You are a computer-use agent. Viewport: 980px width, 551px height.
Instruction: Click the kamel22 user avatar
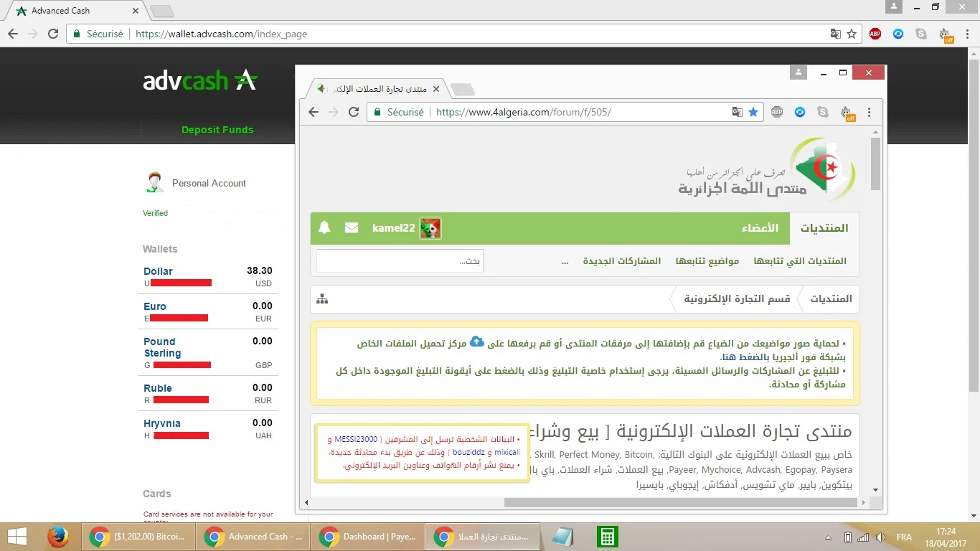(x=430, y=228)
